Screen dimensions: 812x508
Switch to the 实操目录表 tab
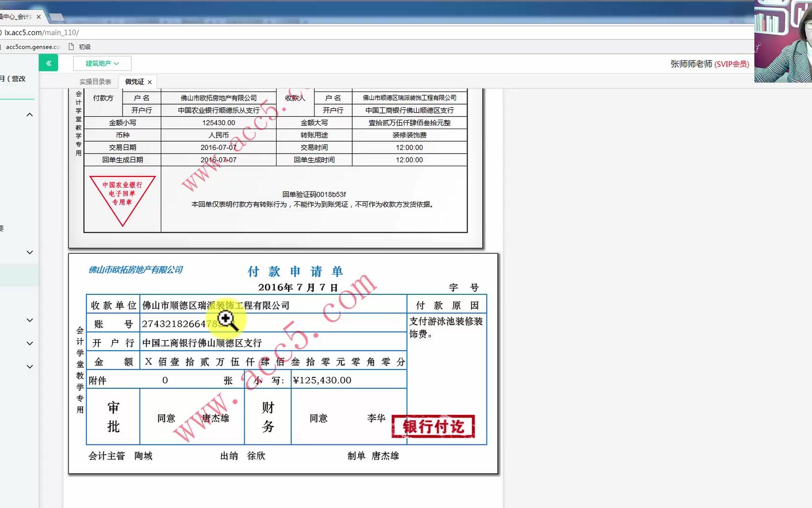click(95, 82)
